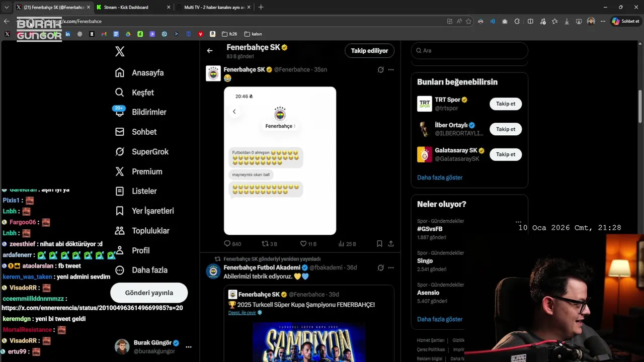Like the post showing 11 B likes
This screenshot has height=362, width=644.
[308, 244]
